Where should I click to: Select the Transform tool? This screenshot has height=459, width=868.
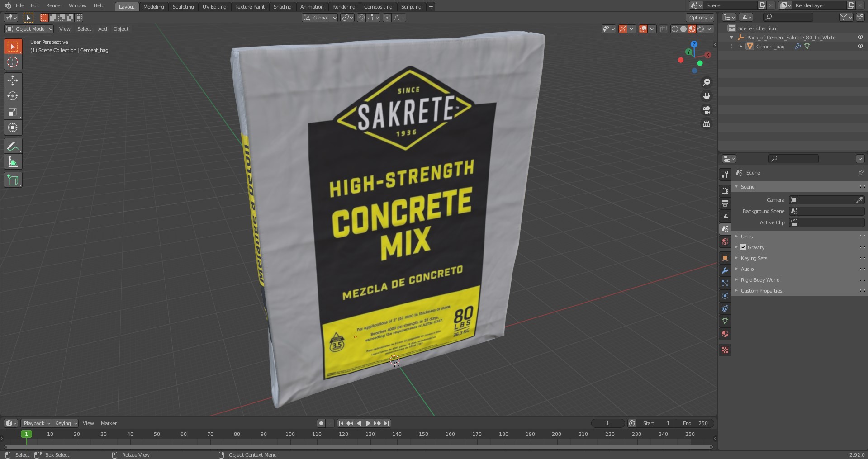[13, 128]
